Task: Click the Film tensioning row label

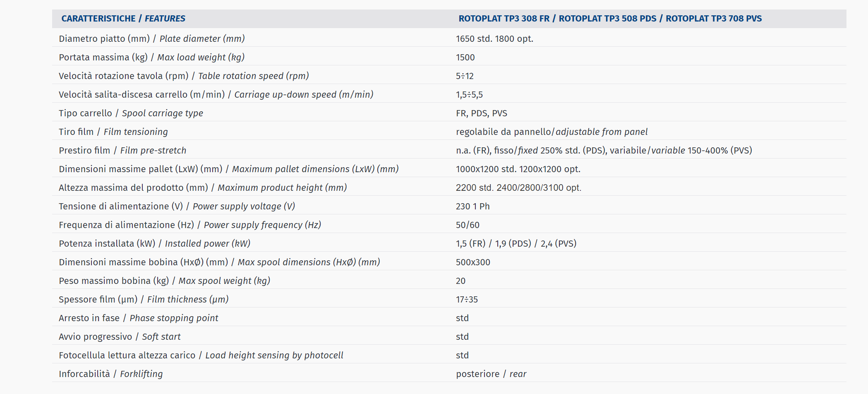Action: click(113, 132)
